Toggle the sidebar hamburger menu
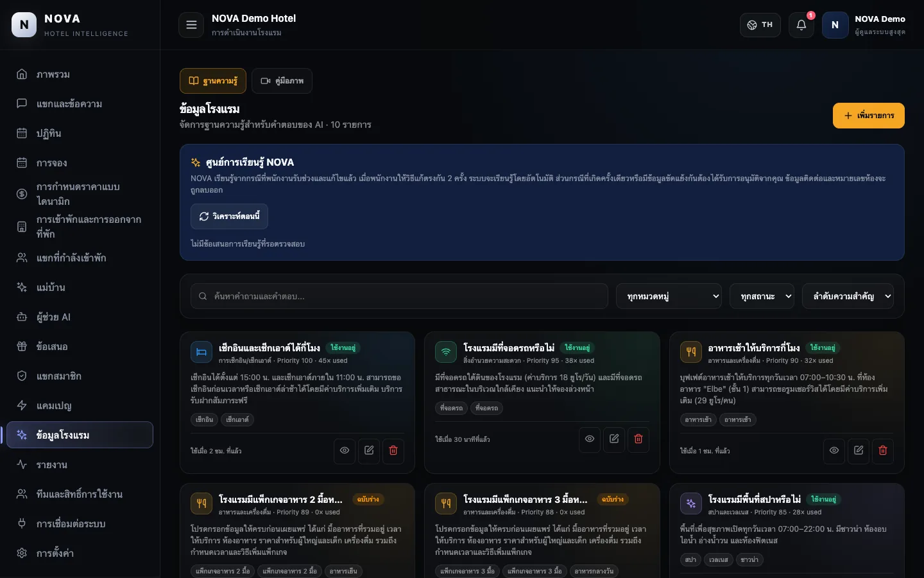924x578 pixels. [191, 25]
